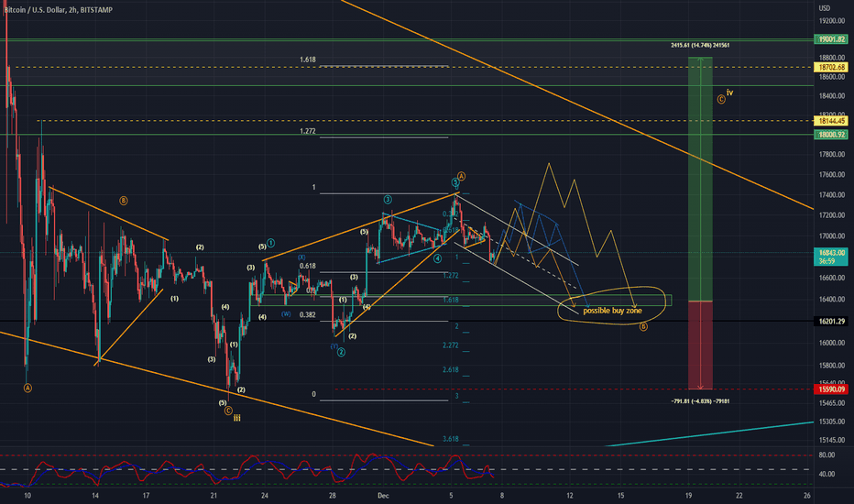Select the 2415.61 (14.74%) profit target label

tap(700, 45)
